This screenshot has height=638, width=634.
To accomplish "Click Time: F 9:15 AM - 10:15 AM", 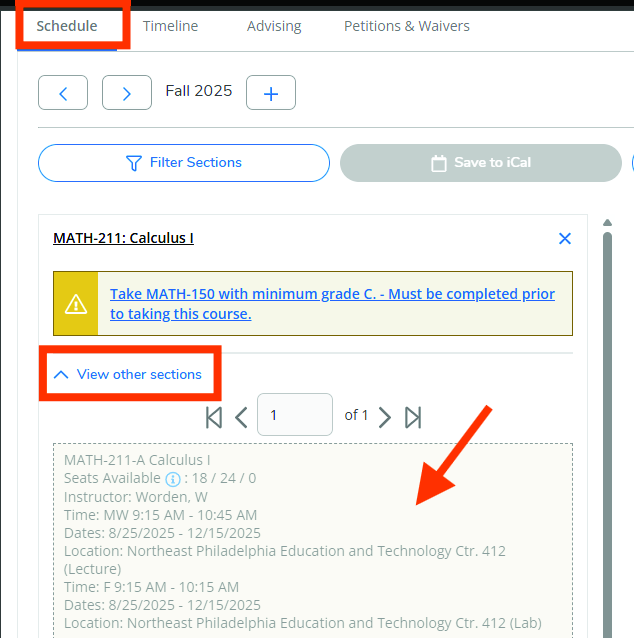I will click(x=151, y=587).
